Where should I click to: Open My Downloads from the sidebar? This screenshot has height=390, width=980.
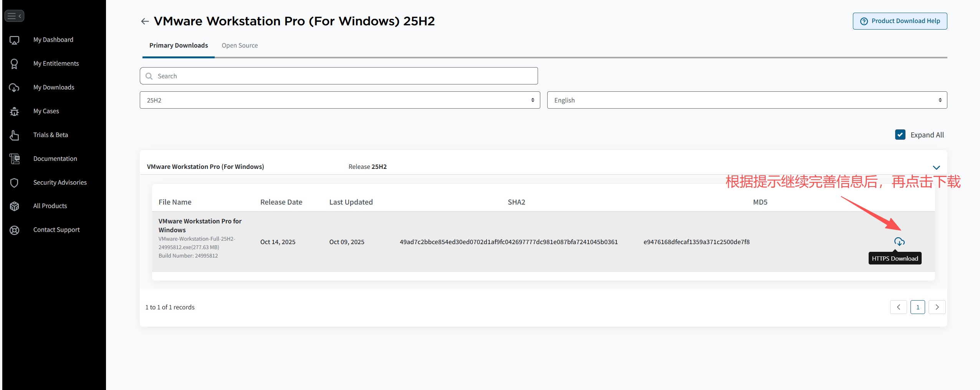point(54,88)
